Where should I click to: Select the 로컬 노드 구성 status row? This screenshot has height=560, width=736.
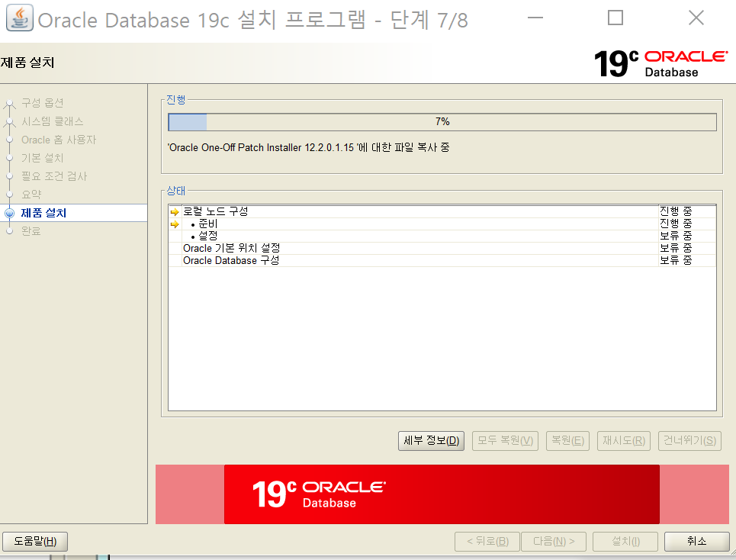pos(442,211)
